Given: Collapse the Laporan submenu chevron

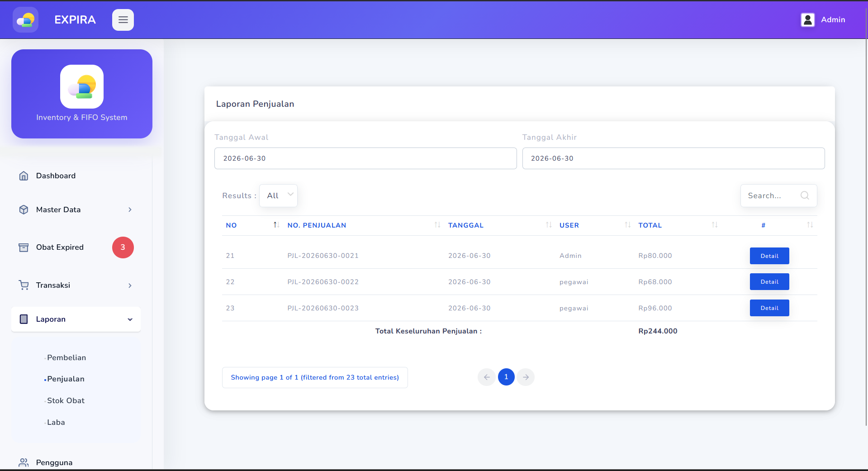Looking at the screenshot, I should [x=130, y=319].
